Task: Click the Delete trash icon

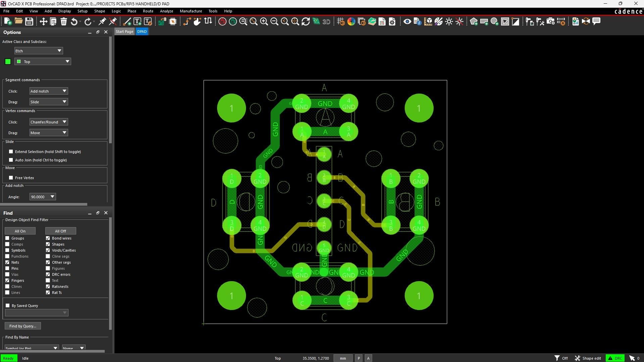Action: point(64,21)
